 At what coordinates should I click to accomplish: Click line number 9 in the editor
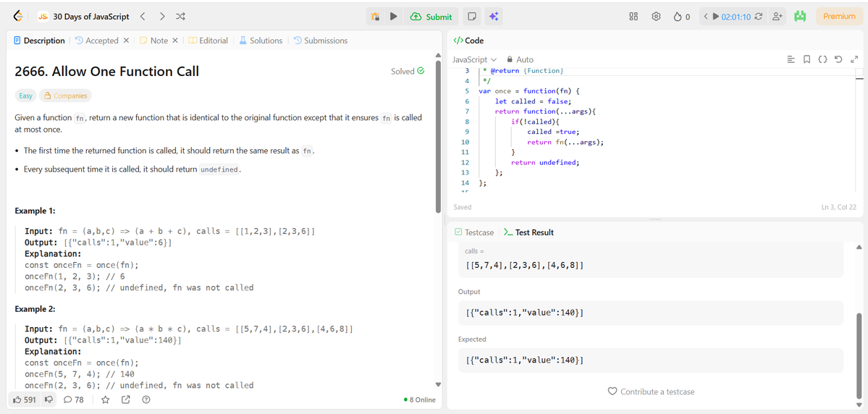(x=467, y=132)
